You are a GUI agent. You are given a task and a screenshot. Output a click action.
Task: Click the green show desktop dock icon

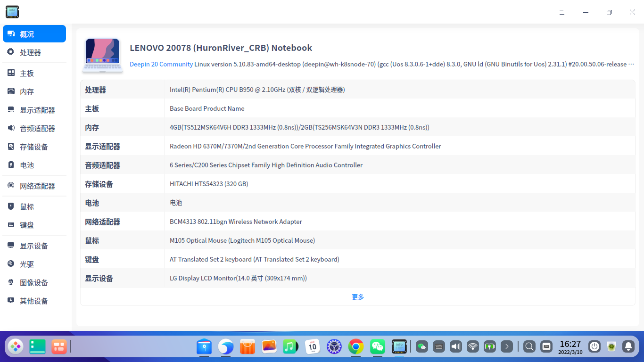click(37, 347)
